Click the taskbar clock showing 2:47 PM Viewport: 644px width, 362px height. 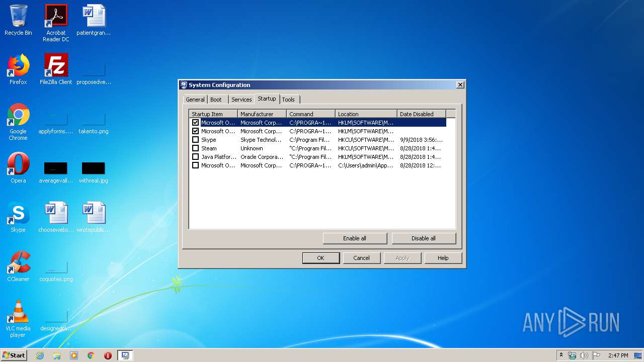coord(618,355)
